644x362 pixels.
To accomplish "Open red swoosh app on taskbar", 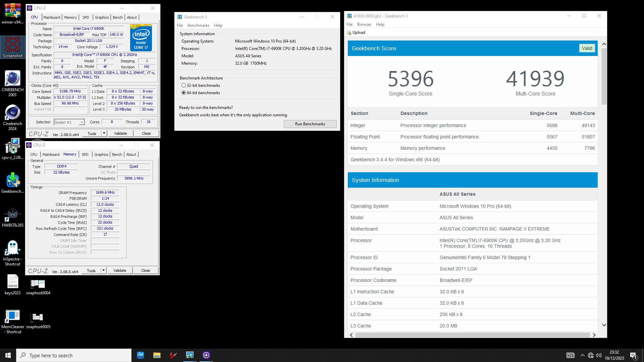I will point(173,355).
